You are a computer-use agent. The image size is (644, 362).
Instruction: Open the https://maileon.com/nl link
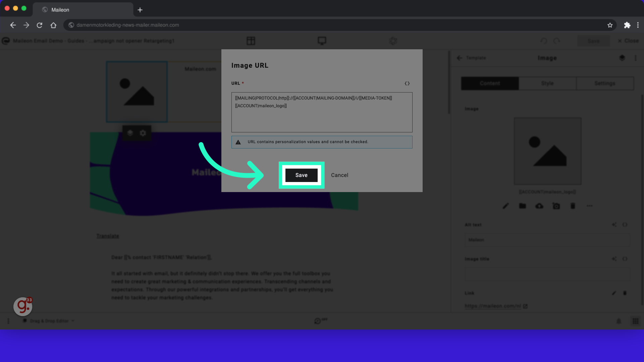[493, 306]
